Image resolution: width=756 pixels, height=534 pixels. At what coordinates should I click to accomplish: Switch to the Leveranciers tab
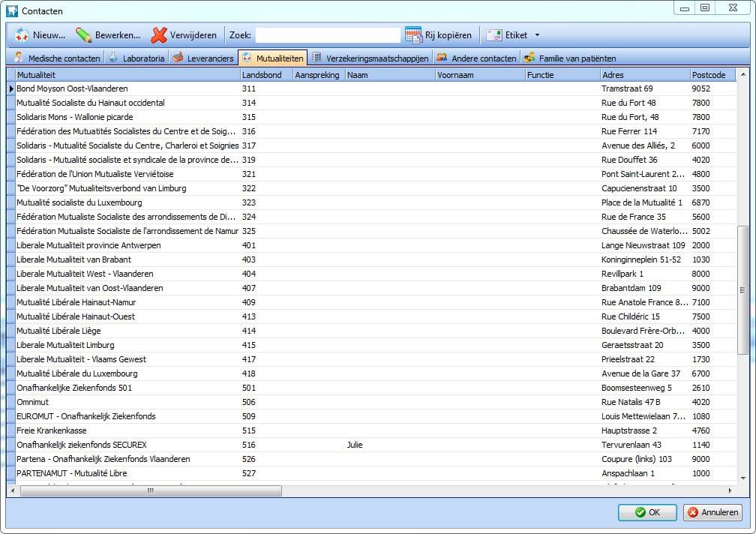click(x=203, y=58)
